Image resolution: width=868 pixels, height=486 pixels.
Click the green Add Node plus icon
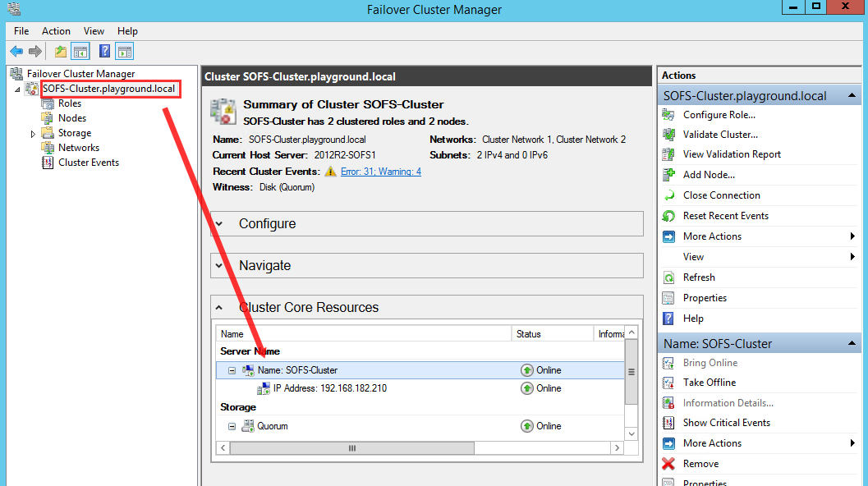(668, 175)
